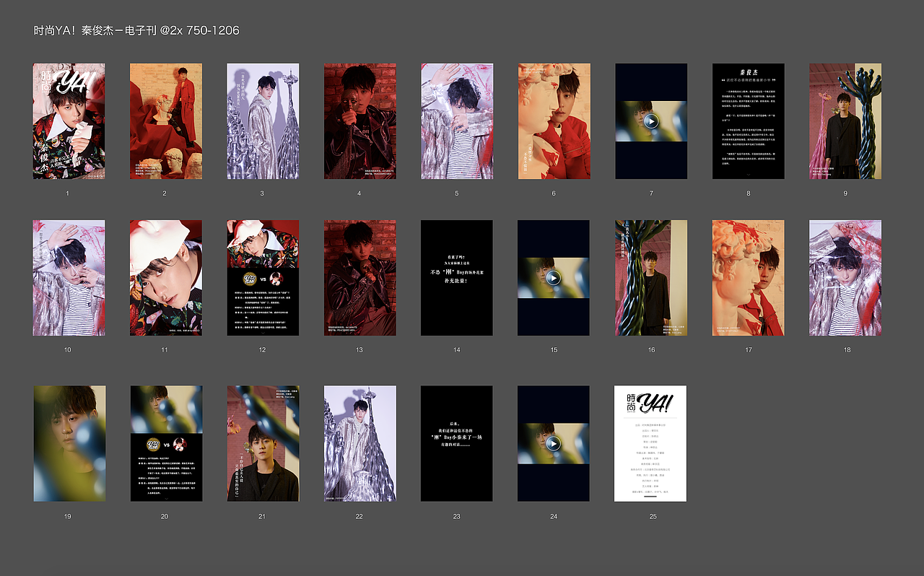924x576 pixels.
Task: Select page 22 silver jacket thumbnail
Action: click(359, 443)
